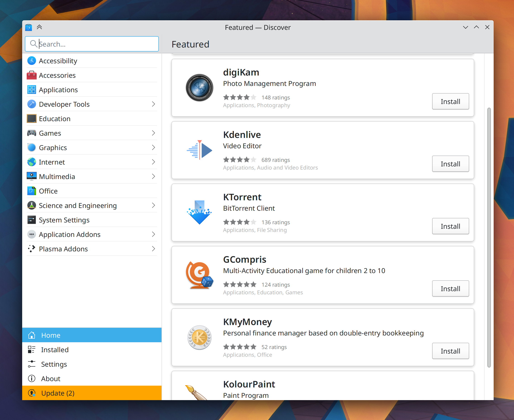Screen dimensions: 514x420
Task: Expand the Plasma Addons chevron
Action: pyautogui.click(x=153, y=249)
